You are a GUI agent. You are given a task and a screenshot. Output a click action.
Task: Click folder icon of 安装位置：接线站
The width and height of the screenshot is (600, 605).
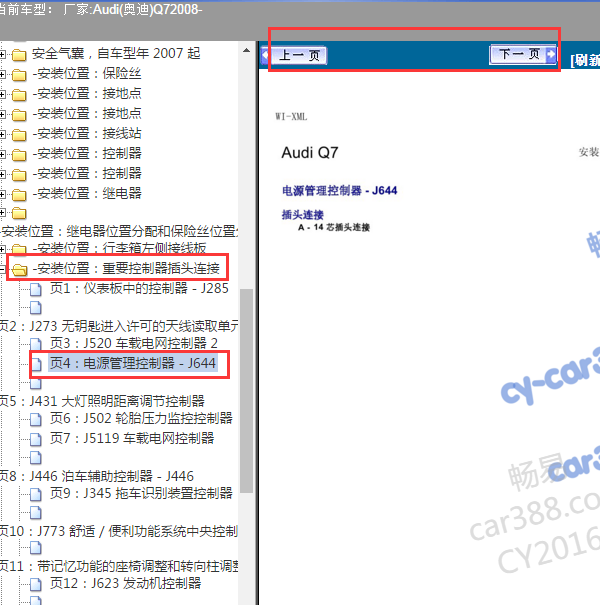[19, 135]
